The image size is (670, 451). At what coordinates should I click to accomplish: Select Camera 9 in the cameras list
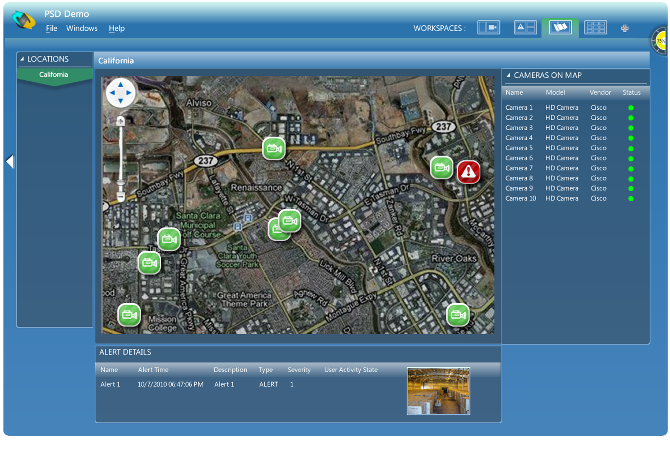click(x=519, y=189)
